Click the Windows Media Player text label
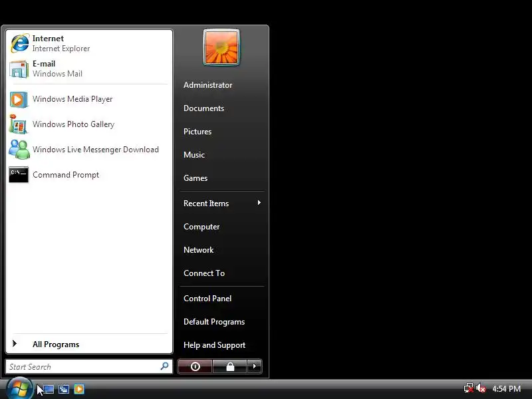 72,99
